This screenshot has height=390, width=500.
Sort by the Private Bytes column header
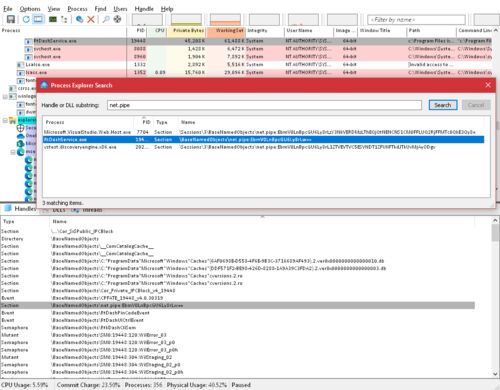[x=187, y=30]
